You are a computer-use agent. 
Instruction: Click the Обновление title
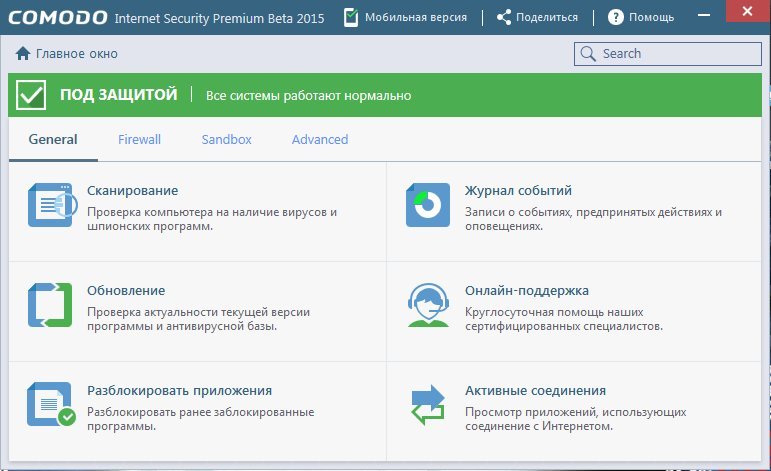[x=126, y=291]
